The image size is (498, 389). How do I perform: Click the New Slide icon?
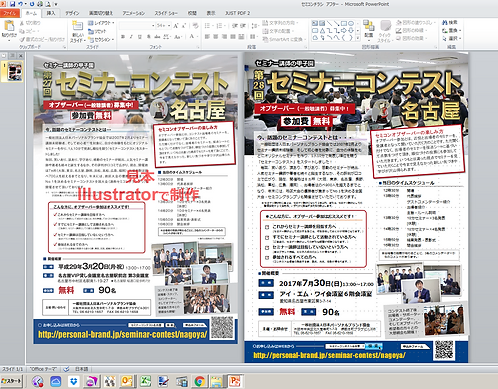click(77, 26)
